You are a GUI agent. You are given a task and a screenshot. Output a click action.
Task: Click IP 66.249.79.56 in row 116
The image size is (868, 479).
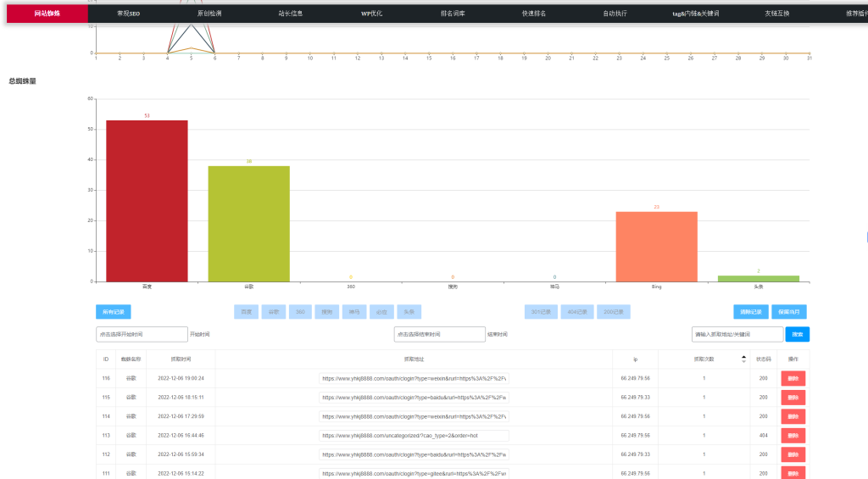tap(635, 379)
